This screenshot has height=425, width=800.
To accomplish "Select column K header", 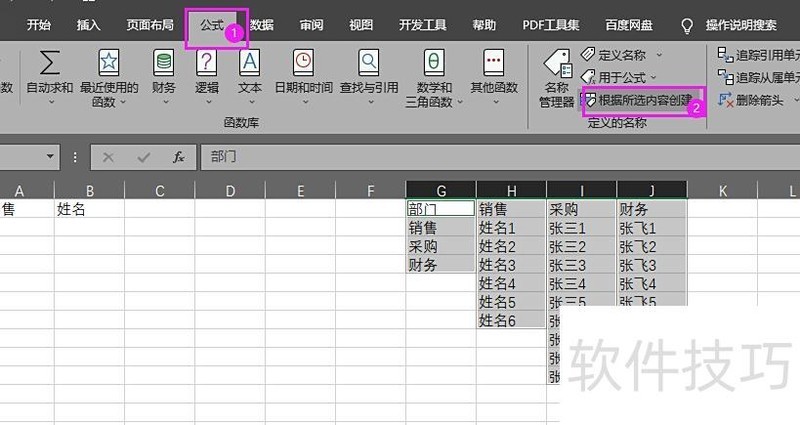I will (722, 191).
